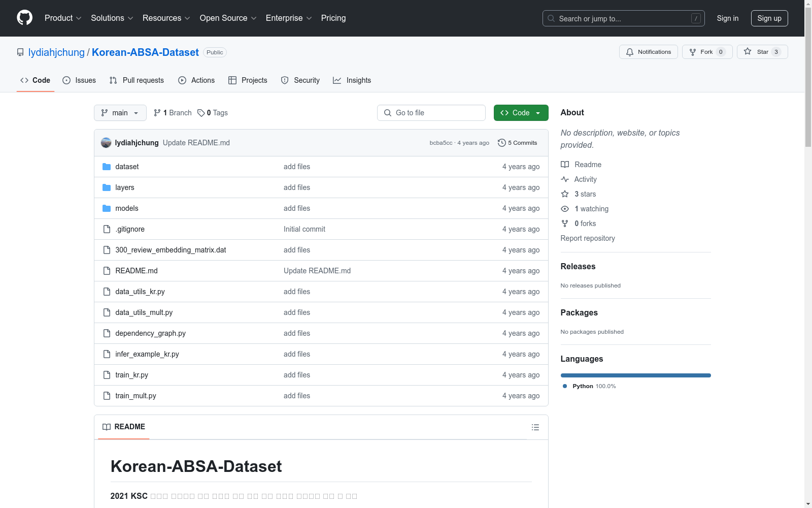This screenshot has height=508, width=812.
Task: Switch to the Issues tab
Action: (79, 80)
